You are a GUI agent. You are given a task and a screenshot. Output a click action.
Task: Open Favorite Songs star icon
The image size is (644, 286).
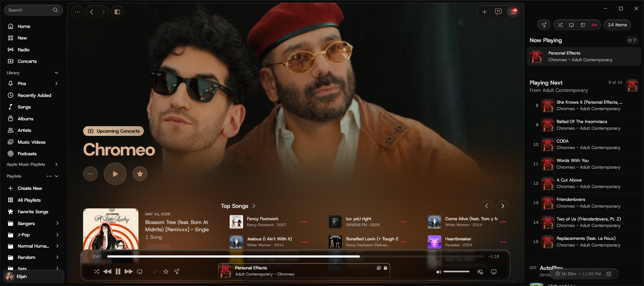point(10,212)
